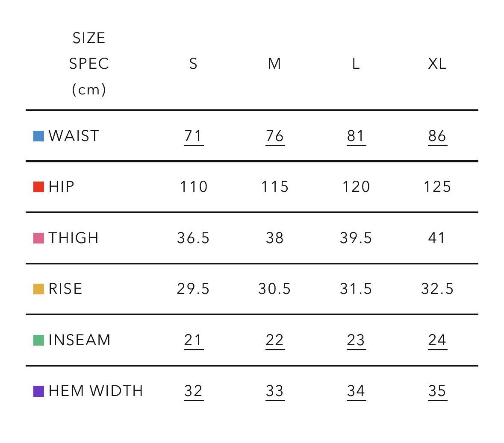Click the underlined hem width value 35
Image resolution: width=504 pixels, height=443 pixels.
pos(437,392)
